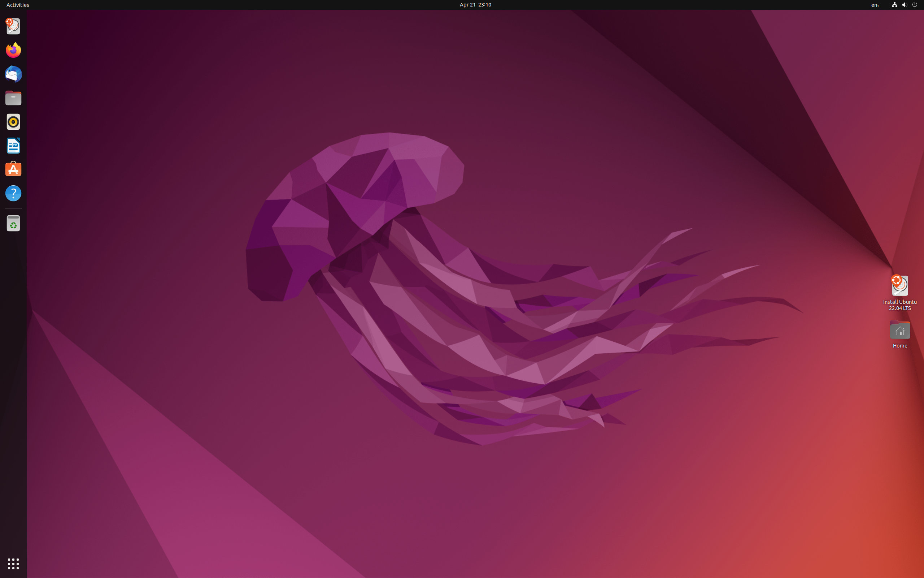The height and width of the screenshot is (578, 924).
Task: Click the network status icon in top bar
Action: point(894,5)
